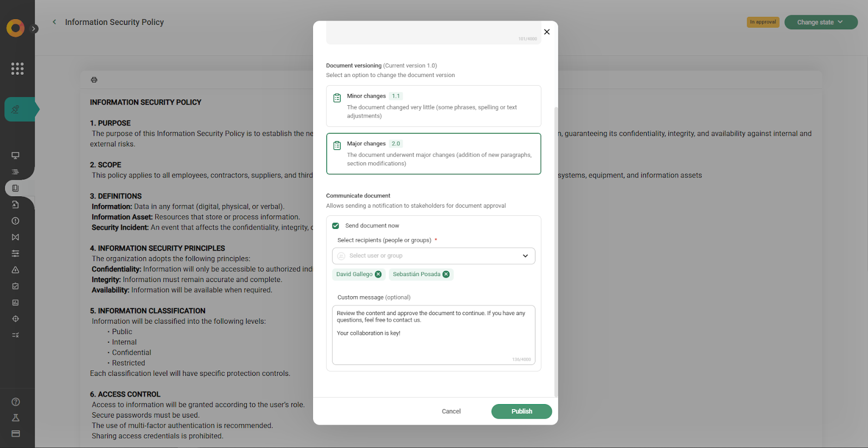Viewport: 868px width, 448px height.
Task: Click the warning triangle icon in sidebar
Action: 16,270
